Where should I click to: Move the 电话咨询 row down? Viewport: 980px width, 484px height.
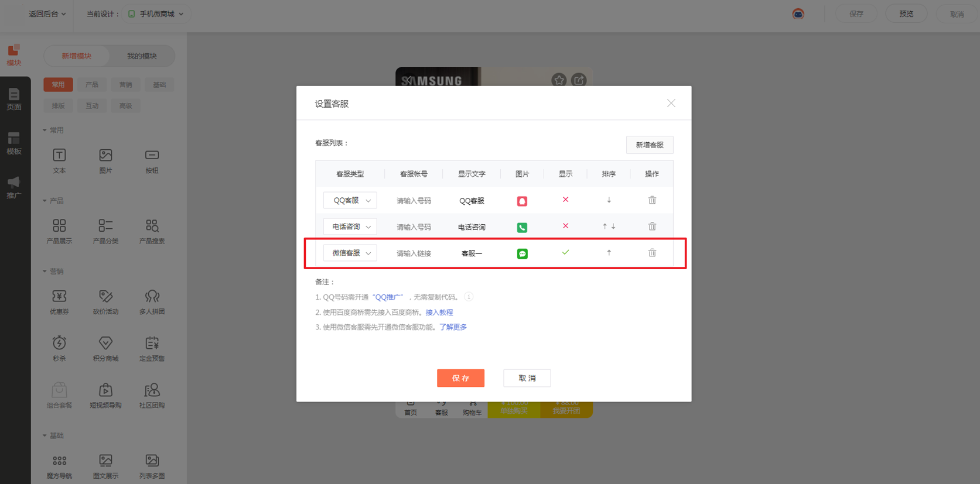(613, 226)
